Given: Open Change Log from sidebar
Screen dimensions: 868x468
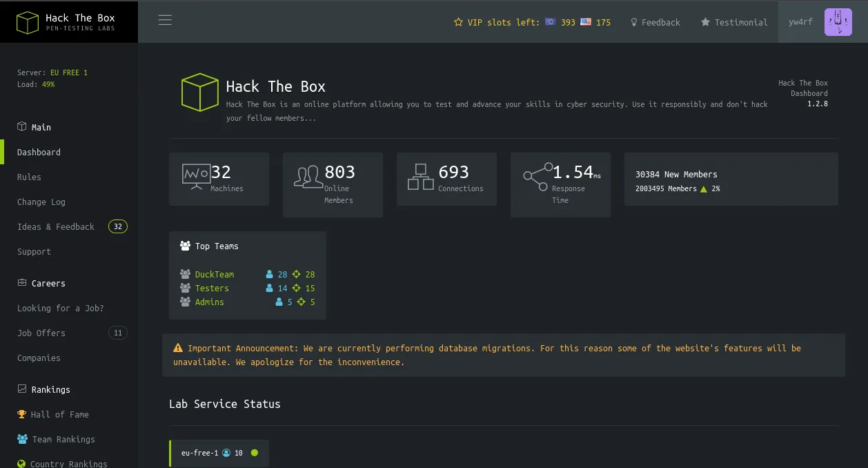Looking at the screenshot, I should tap(41, 202).
